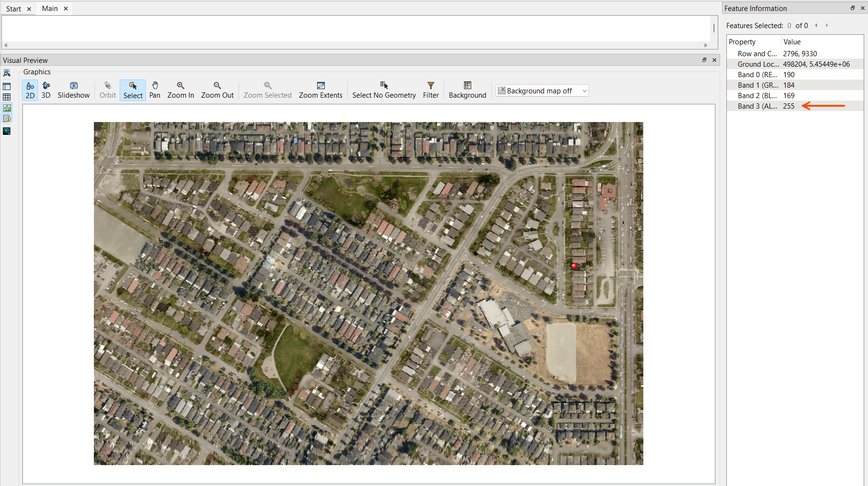Toggle the Table view sidebar icon

[7, 97]
